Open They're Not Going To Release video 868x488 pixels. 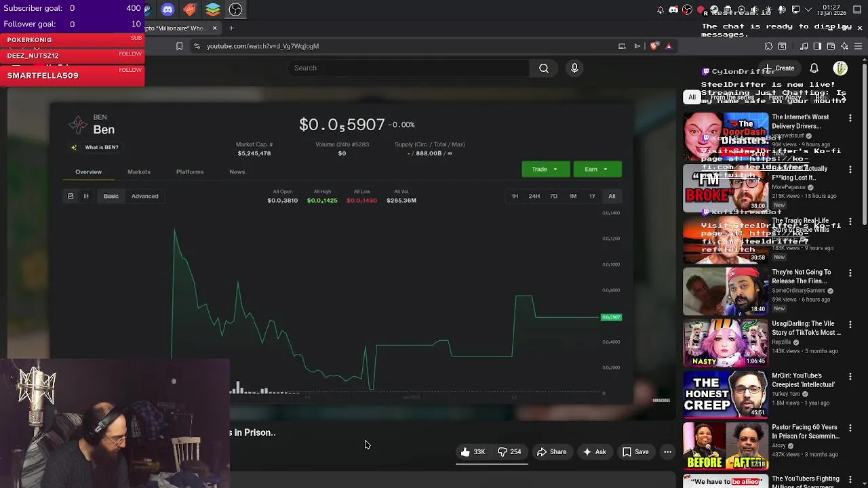tap(726, 291)
